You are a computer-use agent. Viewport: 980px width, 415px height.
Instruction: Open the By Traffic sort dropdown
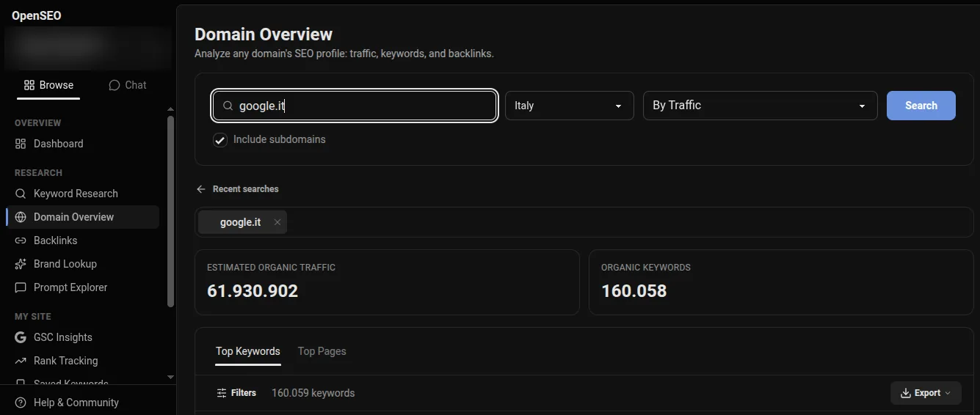point(761,106)
